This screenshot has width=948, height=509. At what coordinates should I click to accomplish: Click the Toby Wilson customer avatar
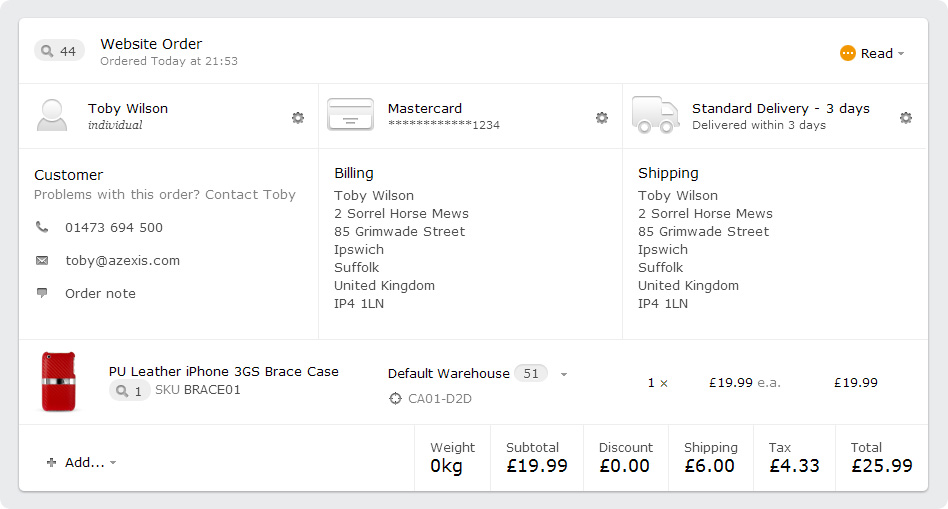click(52, 115)
